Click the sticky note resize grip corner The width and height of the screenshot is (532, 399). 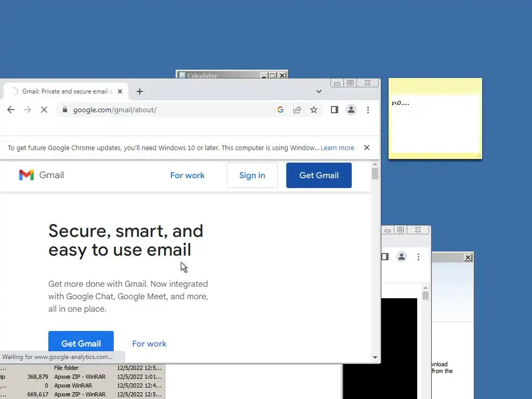pos(478,156)
